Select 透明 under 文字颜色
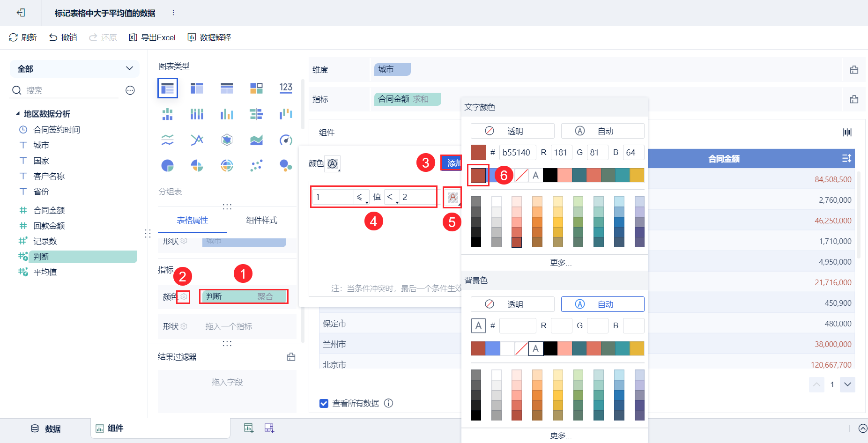 click(x=512, y=131)
